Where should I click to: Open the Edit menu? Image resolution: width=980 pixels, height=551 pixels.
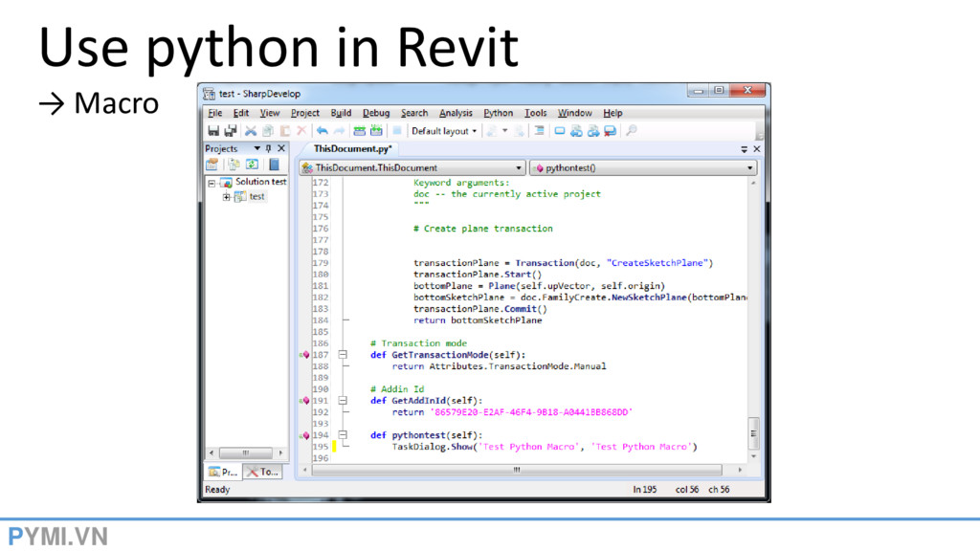(240, 113)
